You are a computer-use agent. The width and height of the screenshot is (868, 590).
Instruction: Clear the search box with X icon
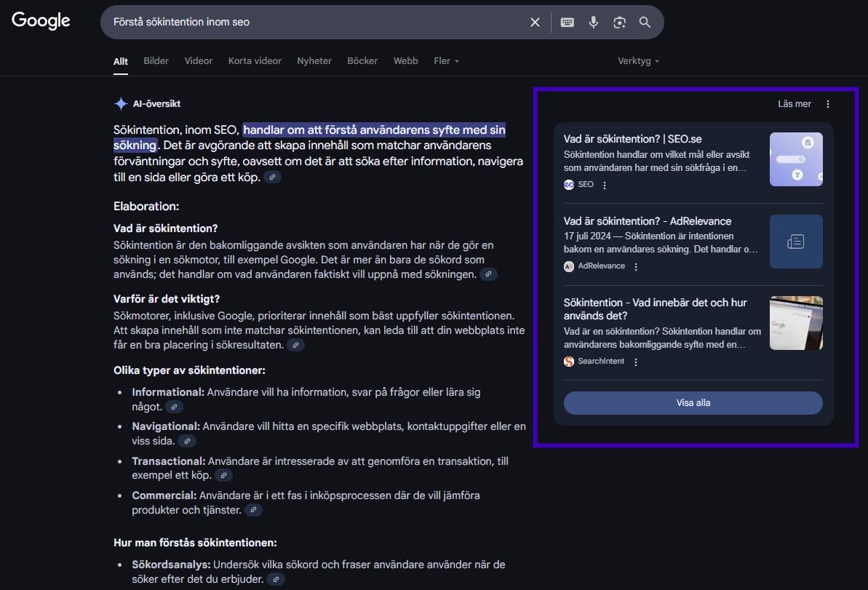[535, 23]
